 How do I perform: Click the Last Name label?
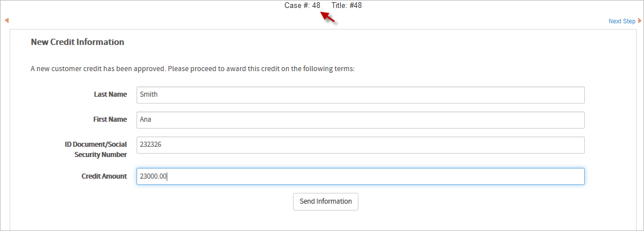pyautogui.click(x=110, y=94)
